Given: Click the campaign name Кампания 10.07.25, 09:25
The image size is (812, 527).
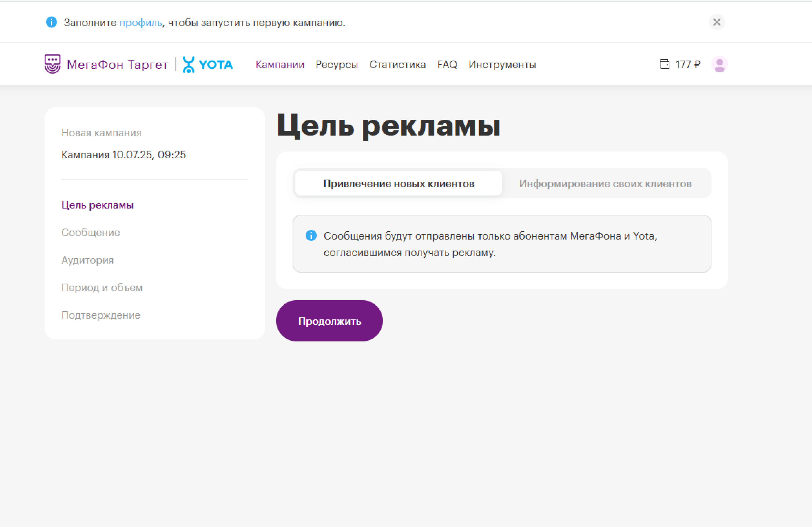Looking at the screenshot, I should (123, 155).
